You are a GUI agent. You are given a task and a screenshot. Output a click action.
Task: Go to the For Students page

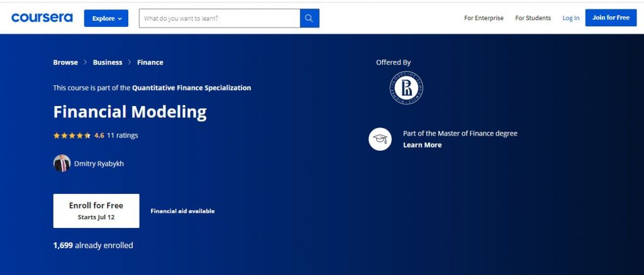click(533, 18)
